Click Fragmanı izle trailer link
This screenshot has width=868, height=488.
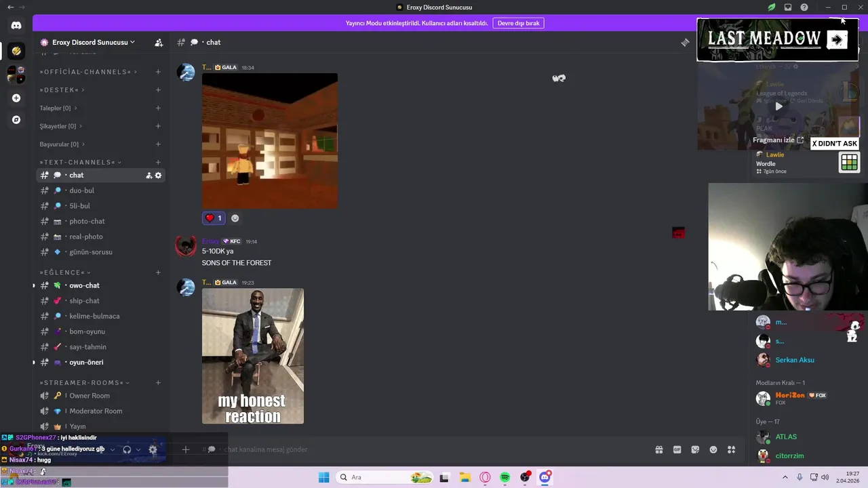coord(778,140)
